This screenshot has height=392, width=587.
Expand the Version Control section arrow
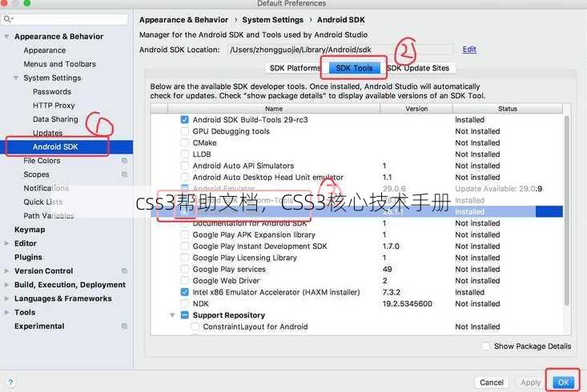point(6,271)
